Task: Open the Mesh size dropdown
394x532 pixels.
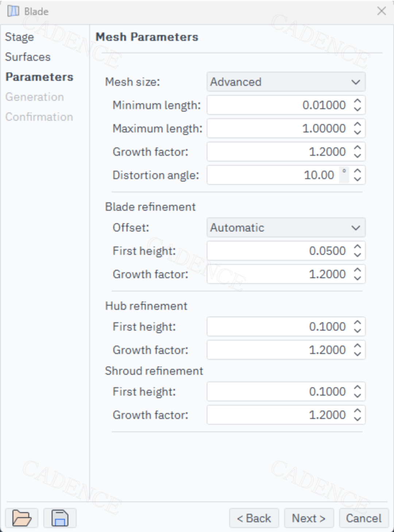Action: (x=286, y=82)
